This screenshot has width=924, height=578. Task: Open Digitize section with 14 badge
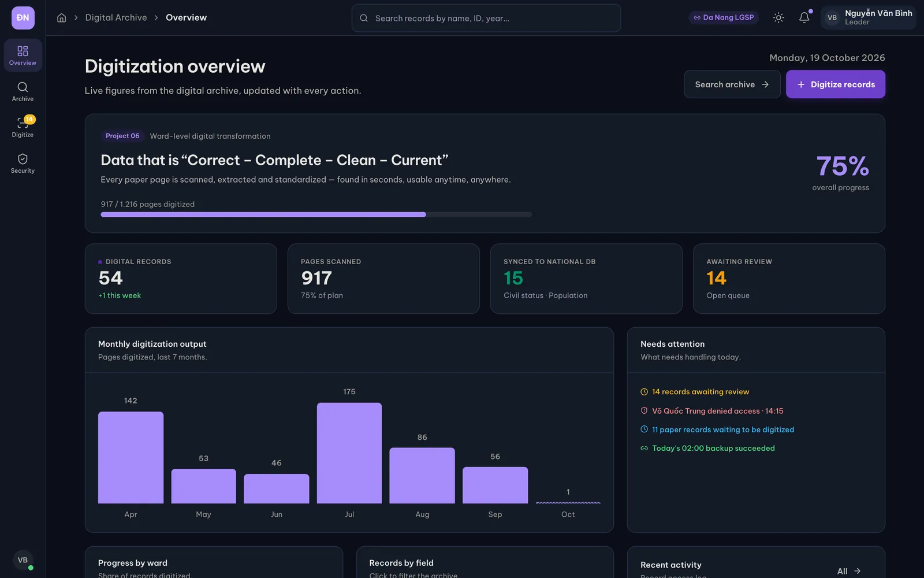tap(23, 127)
